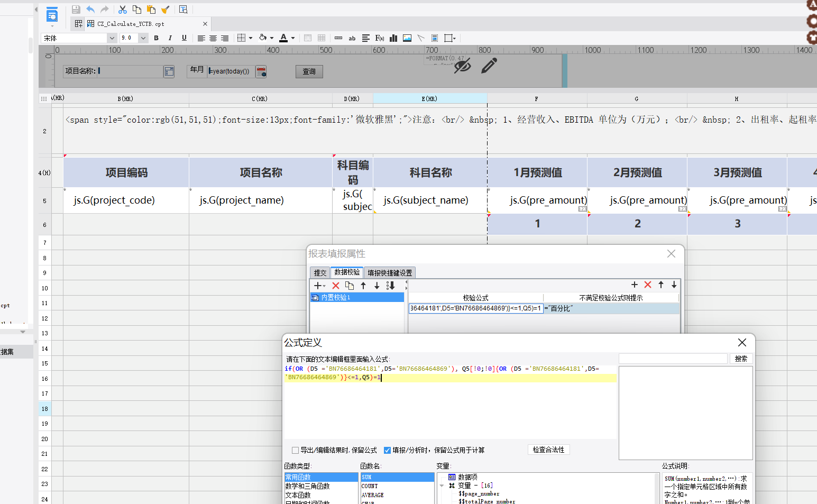Close the CZ_Calculate_YCTB.cpt tab
The width and height of the screenshot is (817, 504).
pos(205,24)
